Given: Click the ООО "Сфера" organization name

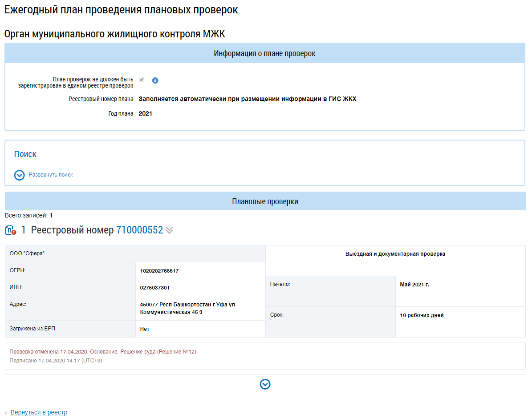Looking at the screenshot, I should tap(28, 253).
